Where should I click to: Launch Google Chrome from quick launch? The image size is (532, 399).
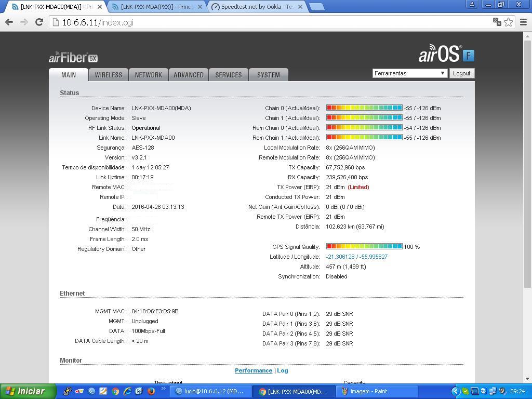(x=115, y=391)
